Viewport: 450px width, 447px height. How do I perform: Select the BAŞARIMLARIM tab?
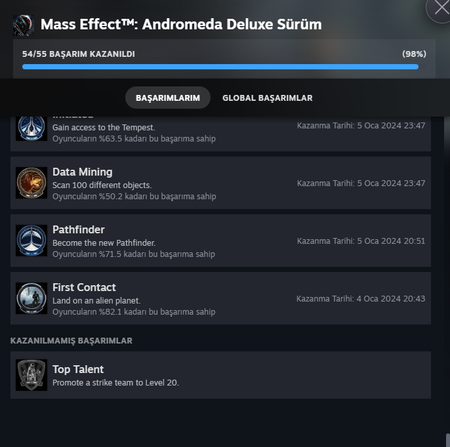click(168, 98)
